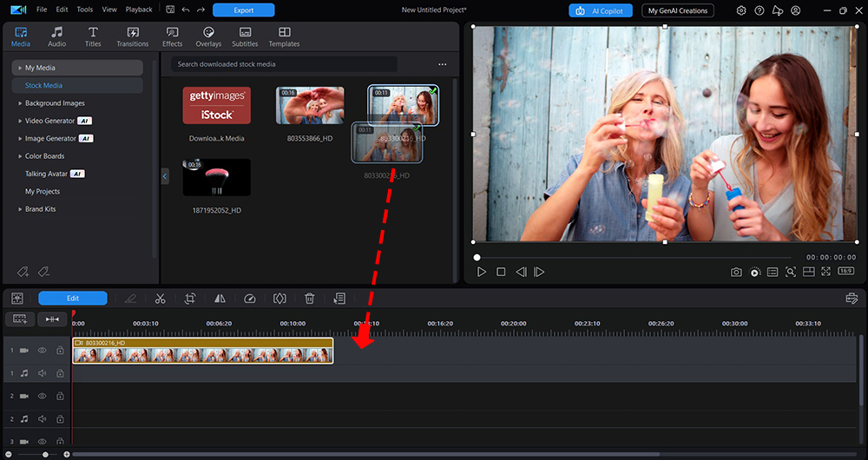Image resolution: width=868 pixels, height=460 pixels.
Task: Open the speed adjustment tool
Action: (250, 299)
